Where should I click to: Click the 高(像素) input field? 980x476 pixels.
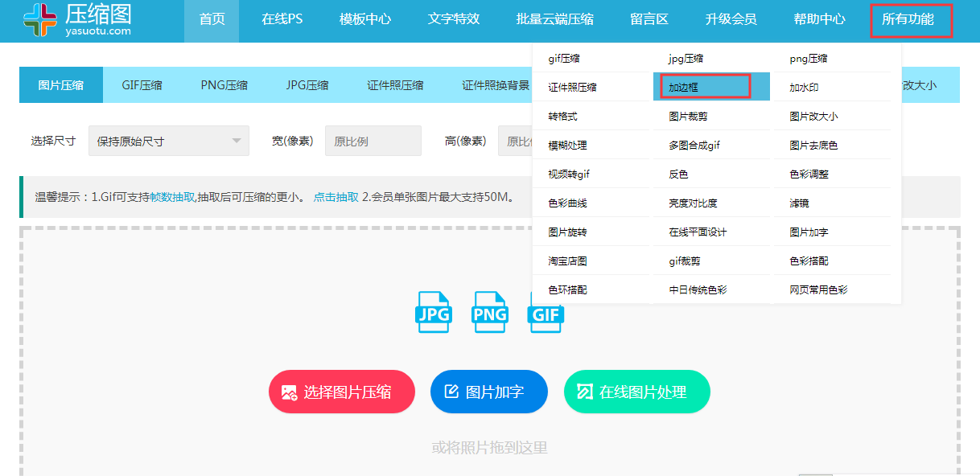515,141
